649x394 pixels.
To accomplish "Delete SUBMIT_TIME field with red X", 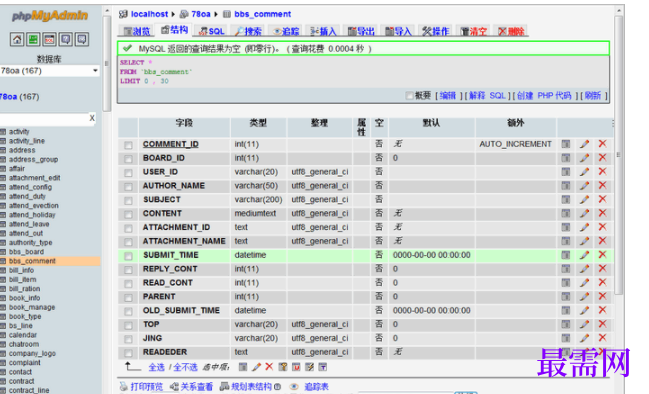I will click(x=602, y=255).
